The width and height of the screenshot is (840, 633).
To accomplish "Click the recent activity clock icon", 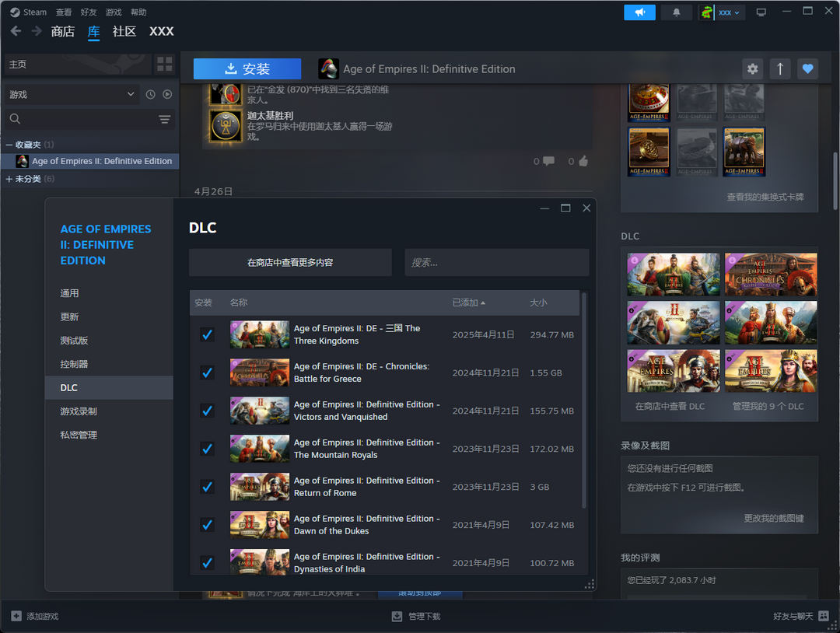I will click(x=151, y=94).
